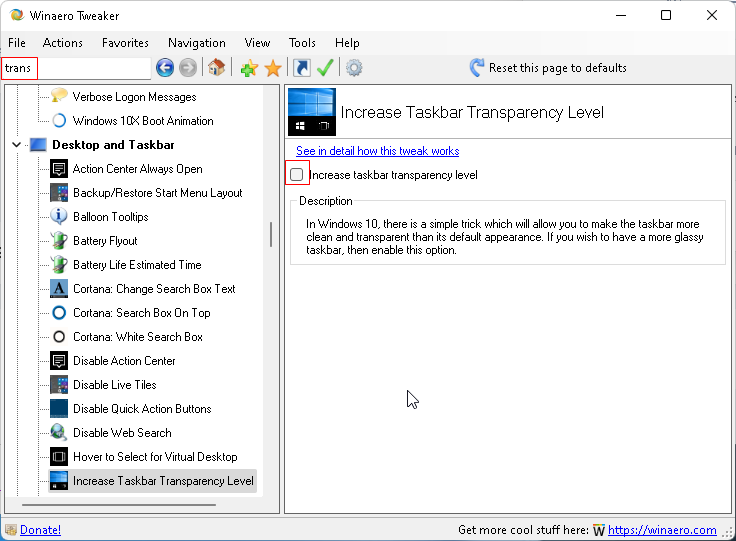The height and width of the screenshot is (541, 736).
Task: Collapse the Desktop and Taskbar category
Action: pyautogui.click(x=16, y=145)
